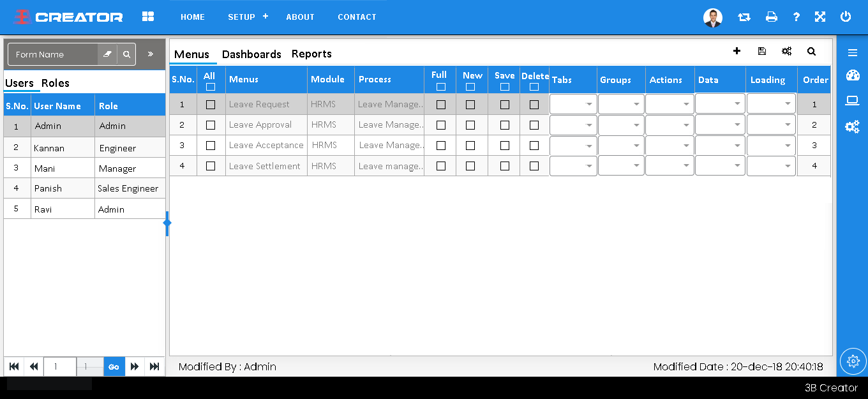
Task: Open the dashboard gauge icon in right sidebar
Action: (x=853, y=76)
